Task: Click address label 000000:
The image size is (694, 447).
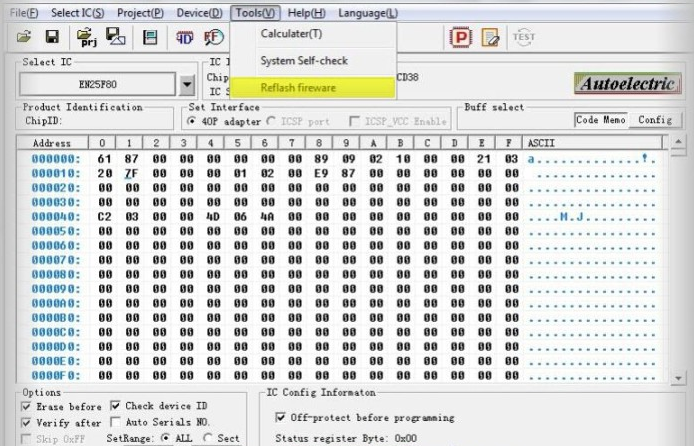Action: click(x=56, y=159)
